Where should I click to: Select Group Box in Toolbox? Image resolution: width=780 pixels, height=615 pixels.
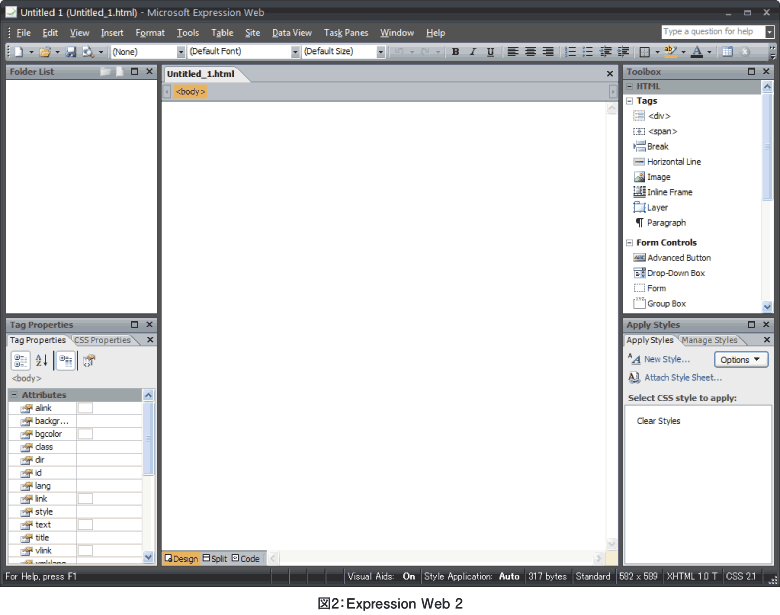[x=660, y=304]
